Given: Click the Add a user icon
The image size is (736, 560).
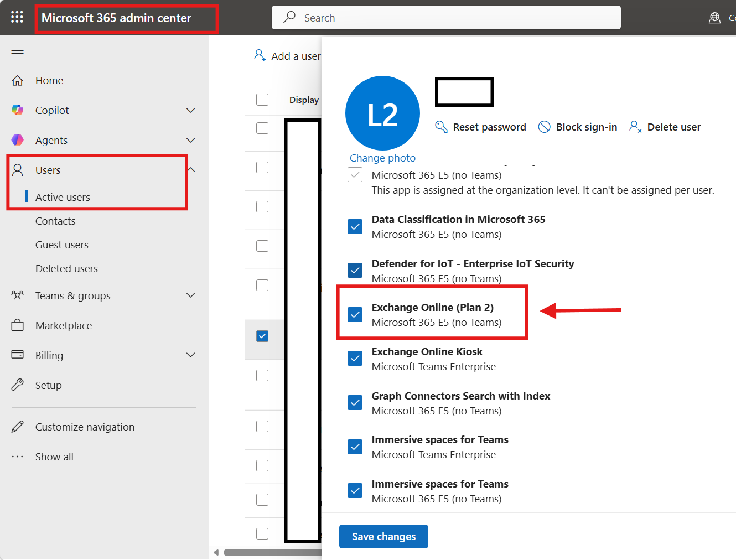Looking at the screenshot, I should (260, 55).
